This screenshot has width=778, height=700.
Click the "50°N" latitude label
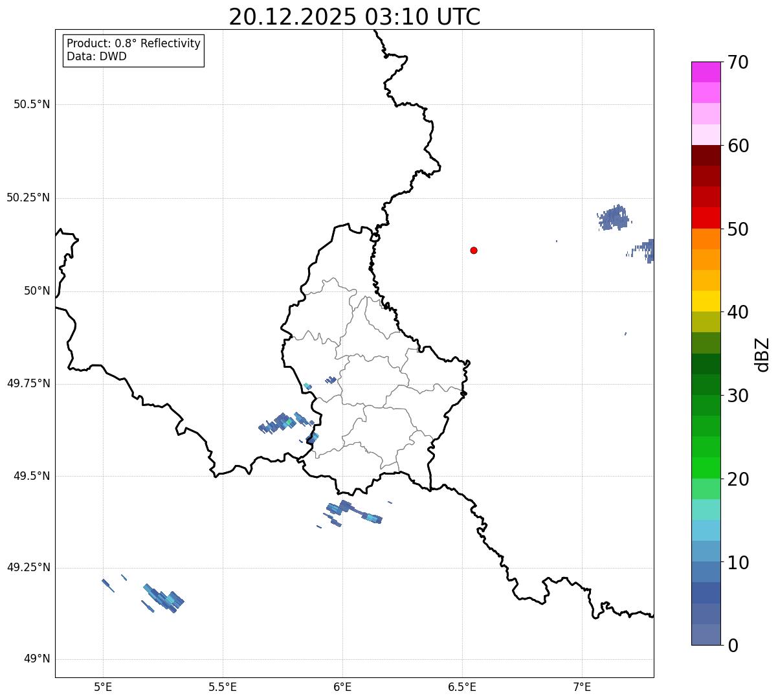[x=37, y=291]
